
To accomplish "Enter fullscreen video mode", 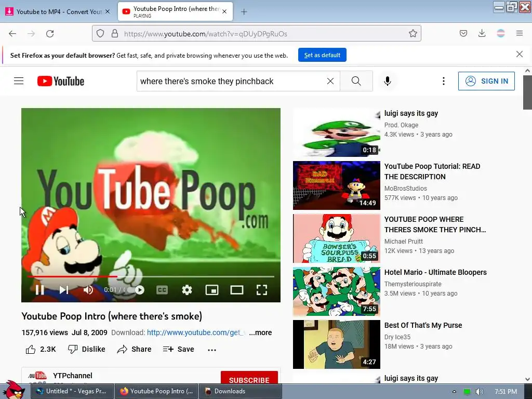I will coord(262,290).
